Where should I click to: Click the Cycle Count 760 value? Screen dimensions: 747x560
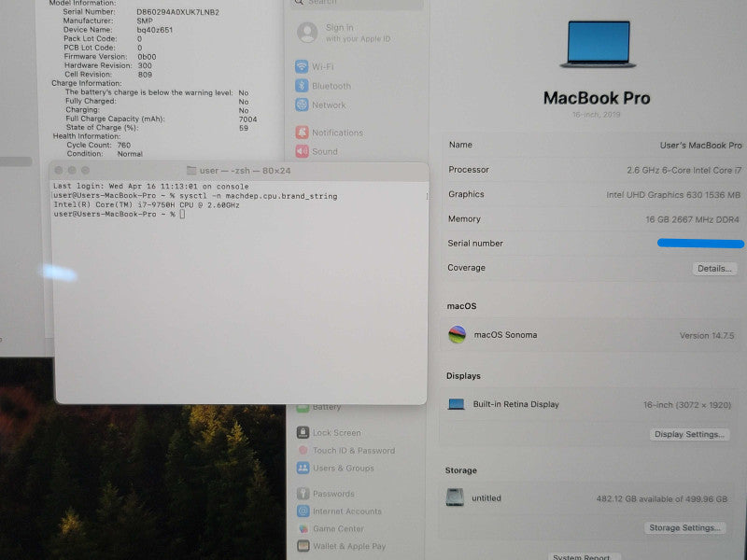click(x=123, y=145)
